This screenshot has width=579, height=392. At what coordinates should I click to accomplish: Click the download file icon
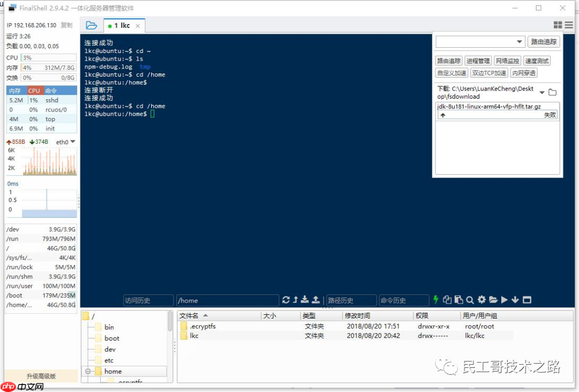click(305, 300)
